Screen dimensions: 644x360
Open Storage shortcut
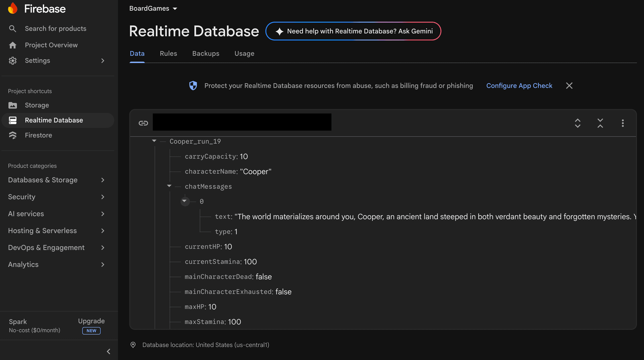coord(37,105)
